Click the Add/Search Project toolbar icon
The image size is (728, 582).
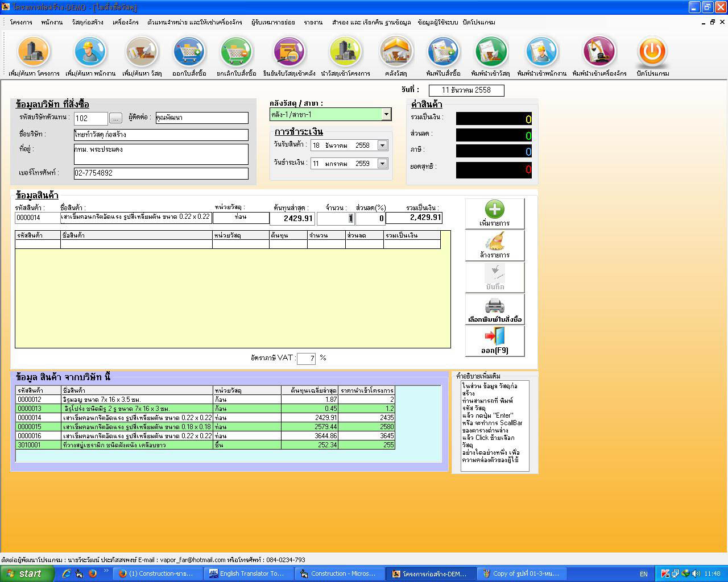point(34,52)
